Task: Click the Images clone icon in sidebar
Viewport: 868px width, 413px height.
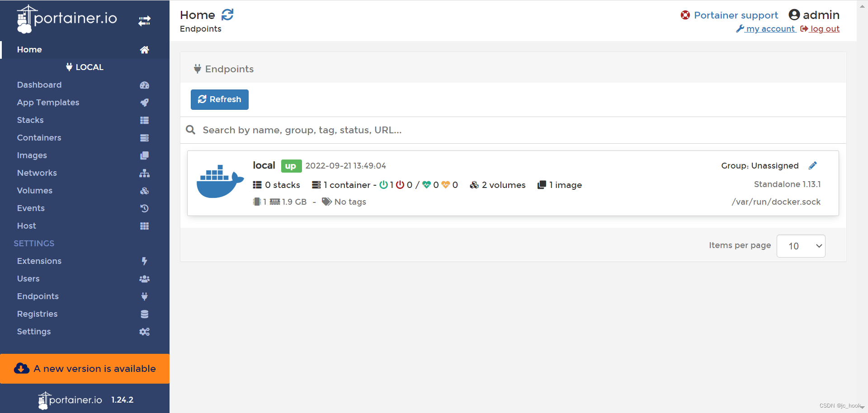Action: point(144,155)
